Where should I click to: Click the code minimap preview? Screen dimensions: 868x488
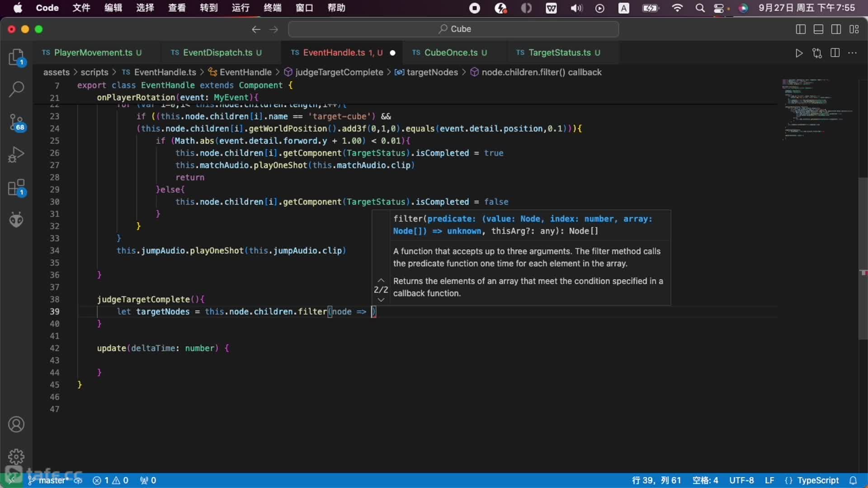817,110
